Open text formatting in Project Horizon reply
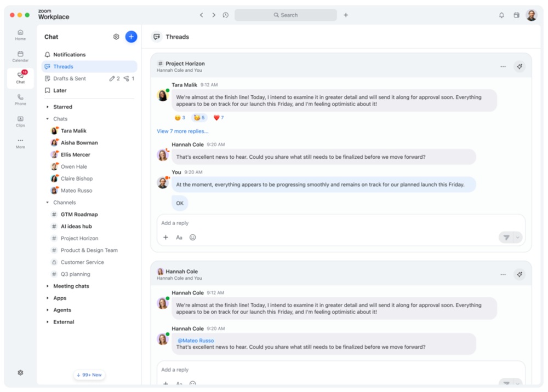This screenshot has height=392, width=548. [x=179, y=238]
